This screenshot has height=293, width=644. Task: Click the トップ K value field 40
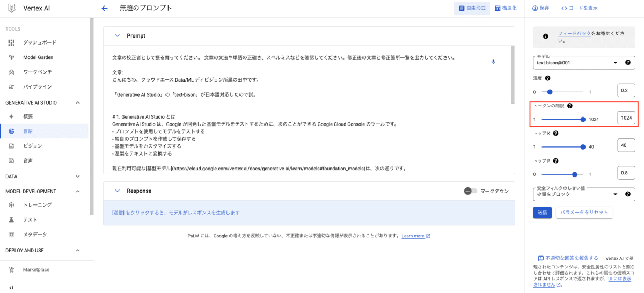click(626, 145)
